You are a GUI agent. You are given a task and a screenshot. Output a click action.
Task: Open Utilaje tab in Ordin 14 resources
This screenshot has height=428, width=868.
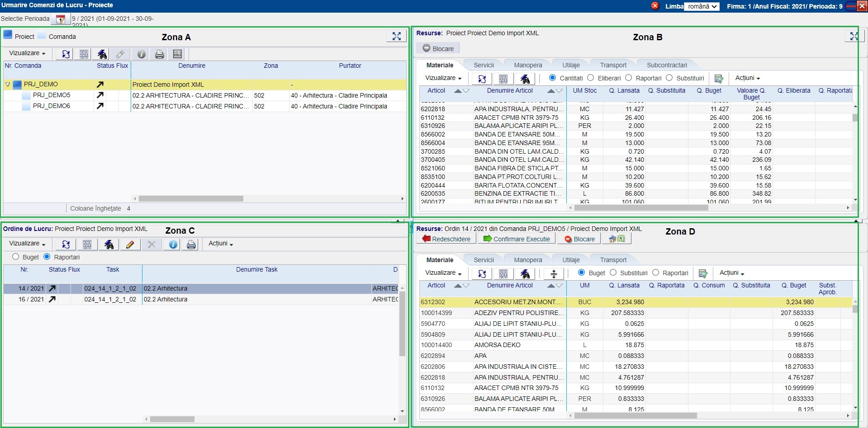[571, 260]
